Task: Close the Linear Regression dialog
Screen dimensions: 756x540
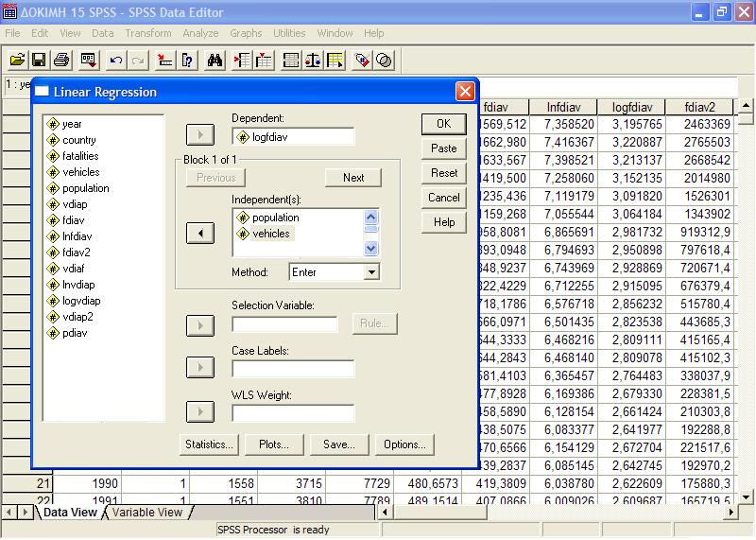Action: click(x=465, y=91)
